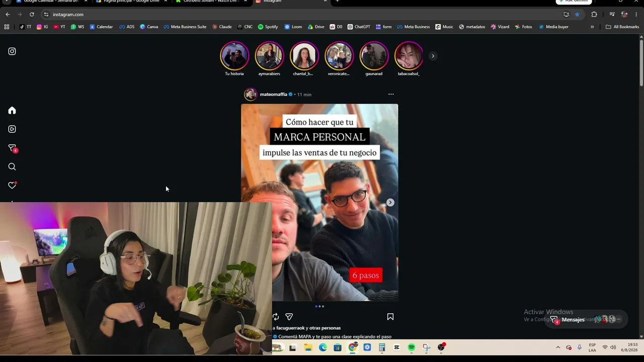Viewport: 644px width, 362px height.
Task: View tabacoalsol_ story
Action: [x=409, y=59]
